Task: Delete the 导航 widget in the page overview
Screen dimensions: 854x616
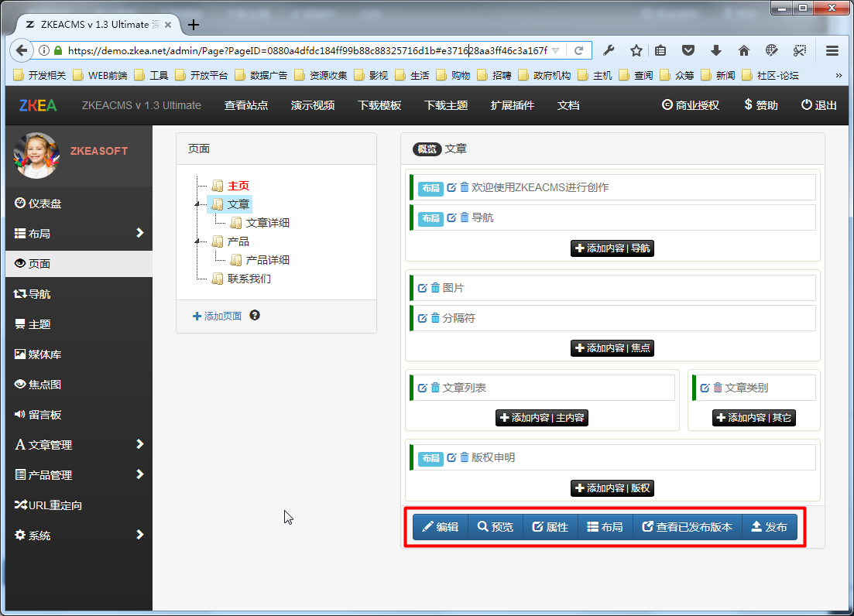Action: [x=464, y=217]
